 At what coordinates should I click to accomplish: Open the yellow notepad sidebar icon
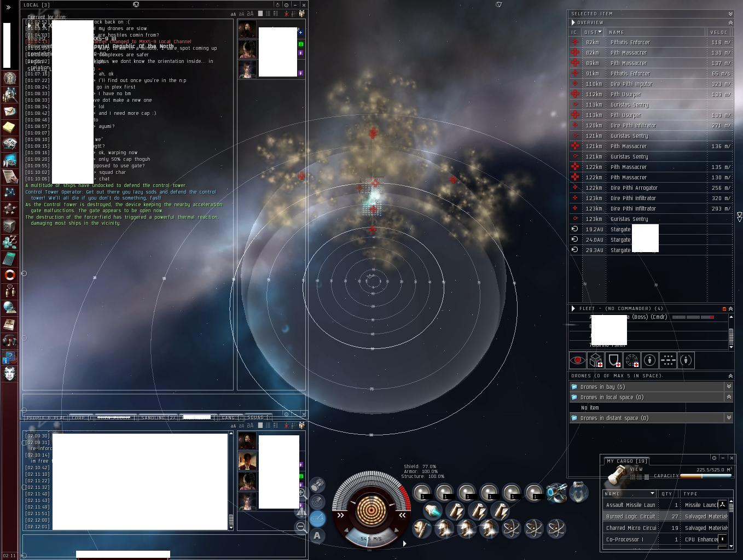[10, 127]
